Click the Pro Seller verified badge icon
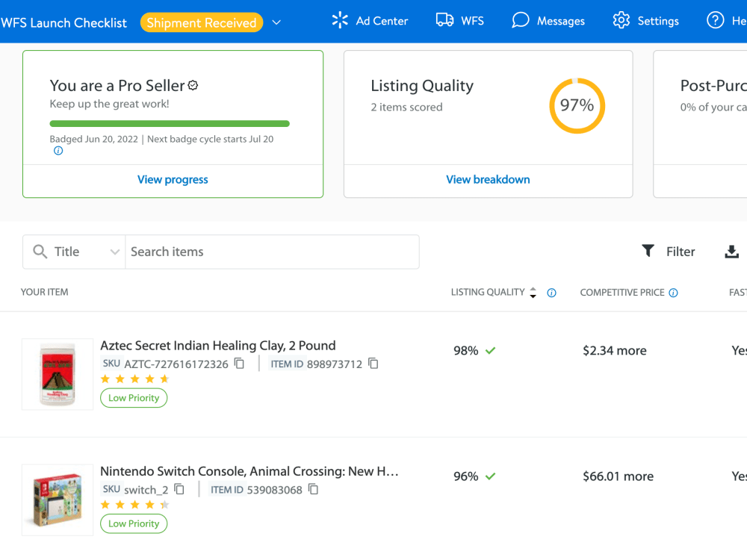The width and height of the screenshot is (747, 560). [193, 85]
